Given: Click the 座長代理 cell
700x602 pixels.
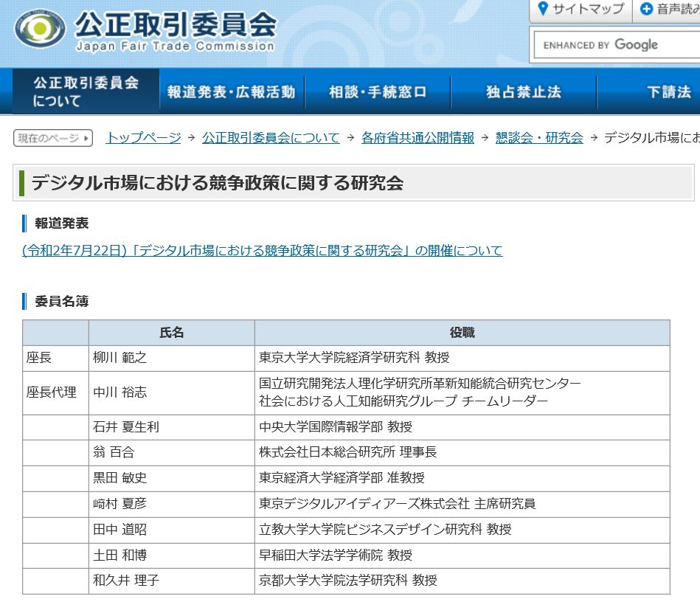Looking at the screenshot, I should point(56,393).
